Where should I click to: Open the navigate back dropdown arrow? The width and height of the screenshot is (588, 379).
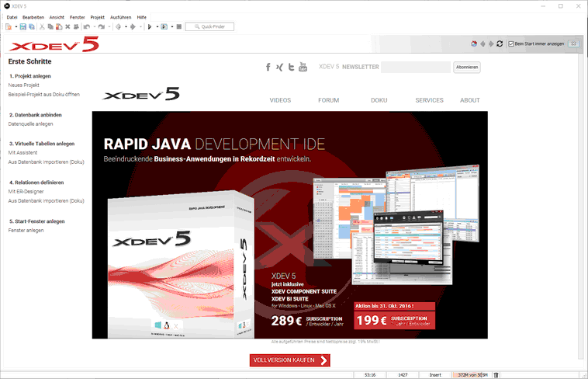pyautogui.click(x=126, y=26)
